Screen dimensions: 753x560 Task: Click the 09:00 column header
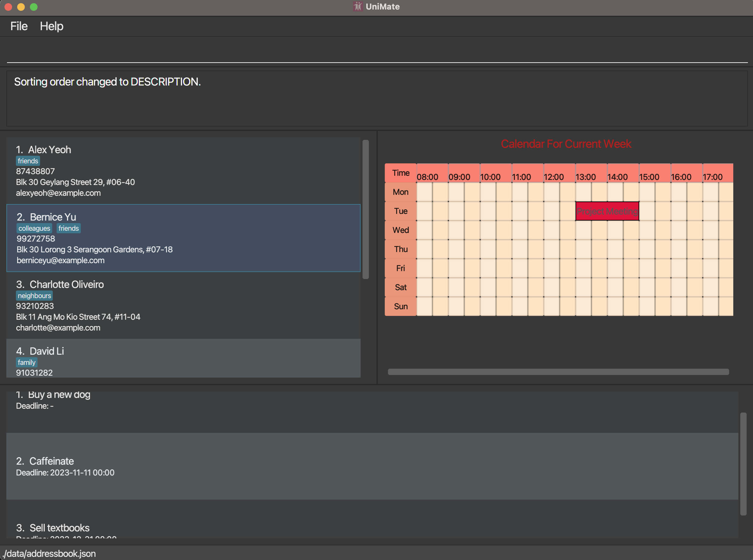click(464, 173)
